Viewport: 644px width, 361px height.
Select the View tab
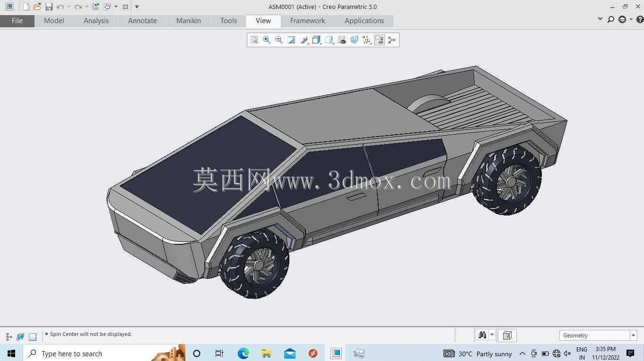click(x=263, y=21)
